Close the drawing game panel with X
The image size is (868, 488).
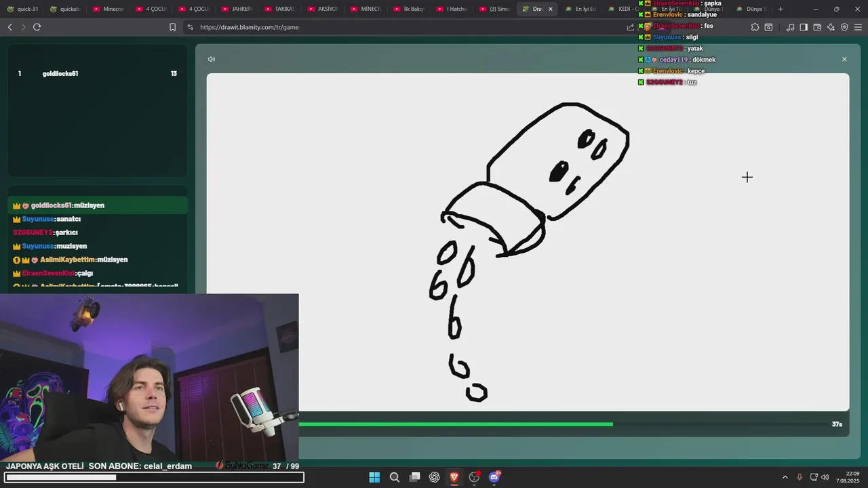[844, 60]
